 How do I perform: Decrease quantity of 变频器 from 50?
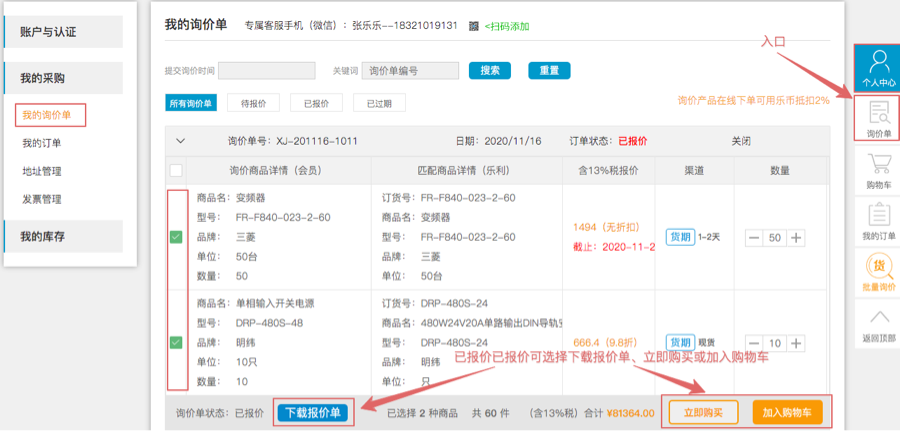coord(754,238)
